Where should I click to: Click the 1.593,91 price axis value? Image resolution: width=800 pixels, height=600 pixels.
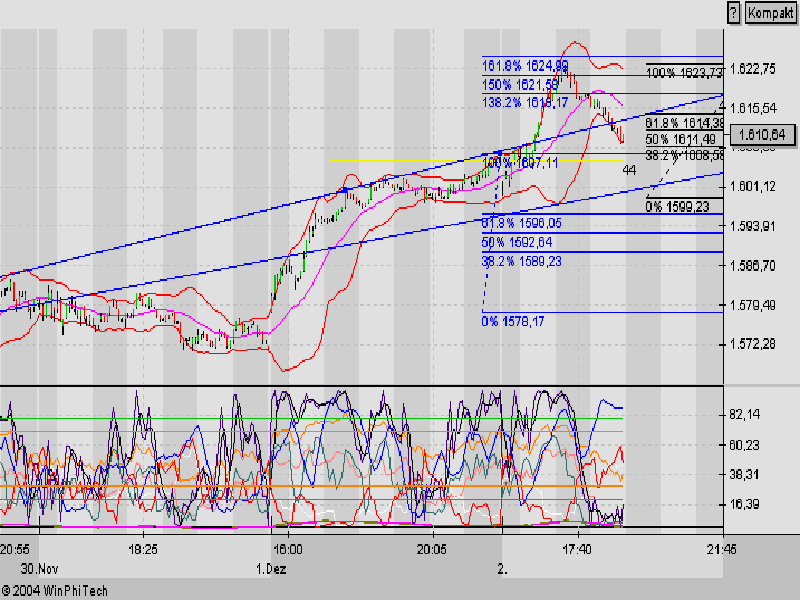(753, 226)
